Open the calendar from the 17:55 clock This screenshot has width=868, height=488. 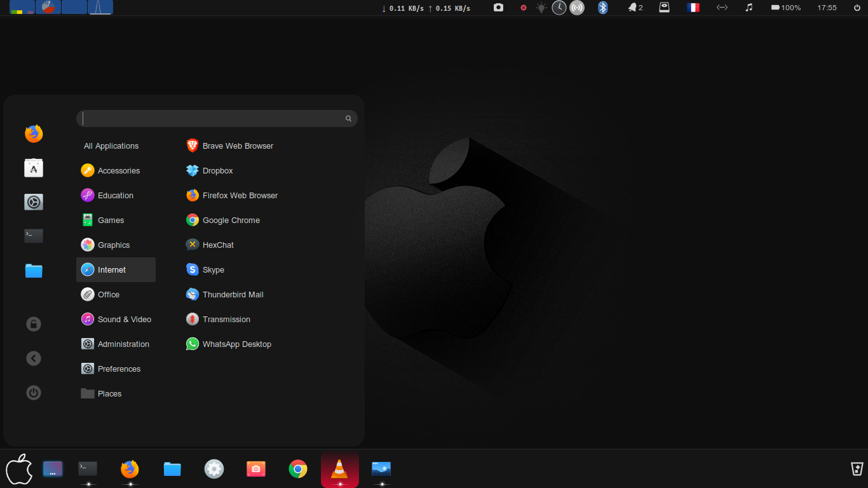827,8
